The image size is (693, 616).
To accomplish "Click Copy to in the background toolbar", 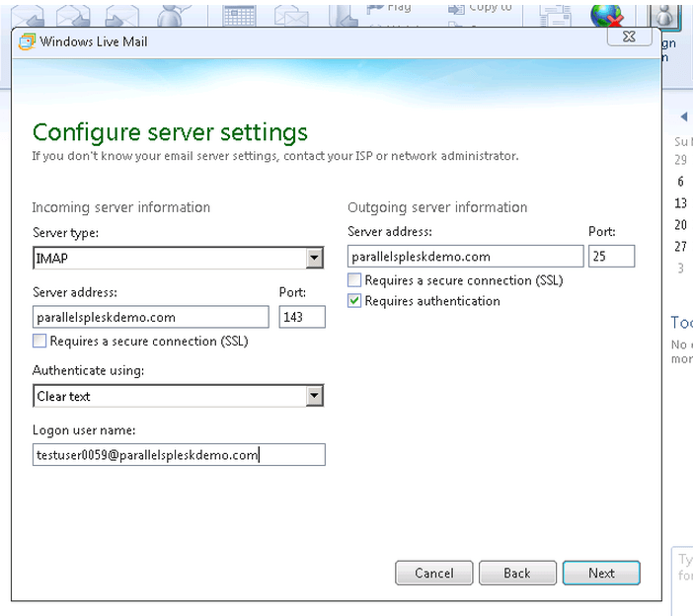I will click(481, 8).
